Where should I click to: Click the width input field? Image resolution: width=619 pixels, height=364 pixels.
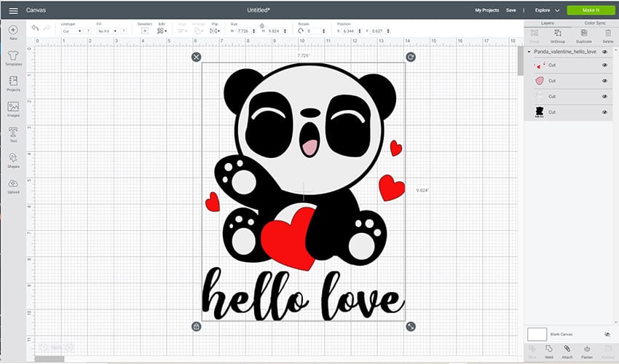pos(243,31)
